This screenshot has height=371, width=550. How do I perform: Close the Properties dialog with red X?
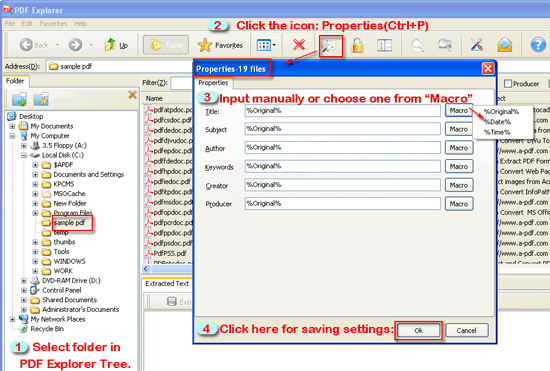[488, 68]
